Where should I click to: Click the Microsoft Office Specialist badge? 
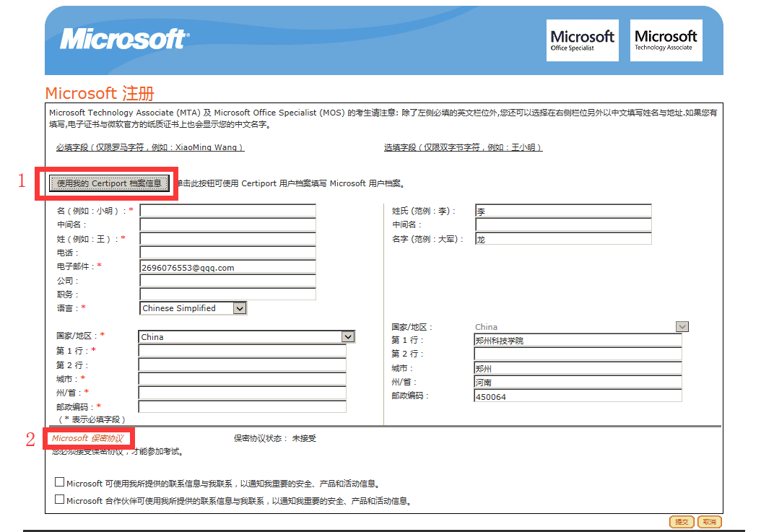pos(583,40)
